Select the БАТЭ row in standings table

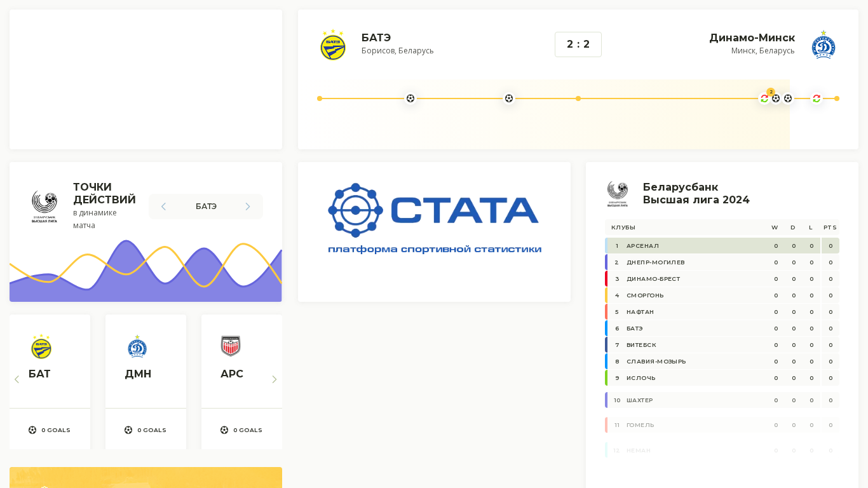click(x=722, y=329)
